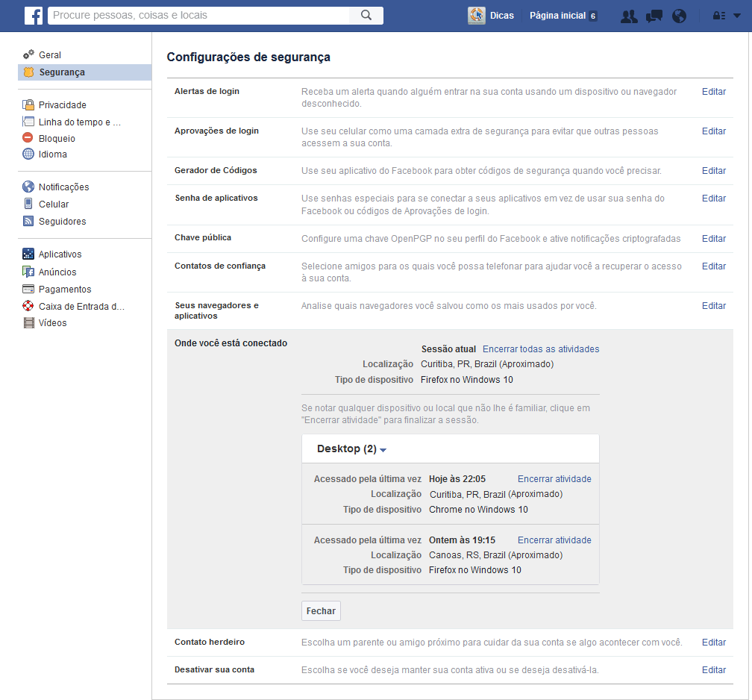End activity for Chrome session in Curitiba
This screenshot has height=700, width=752.
554,479
